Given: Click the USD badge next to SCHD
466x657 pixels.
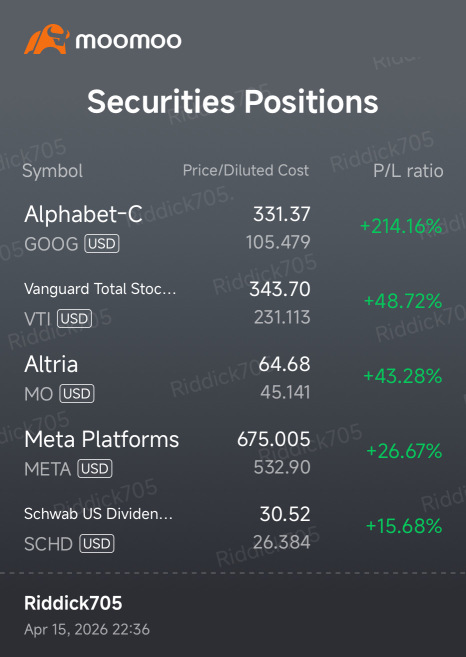Looking at the screenshot, I should pos(97,544).
